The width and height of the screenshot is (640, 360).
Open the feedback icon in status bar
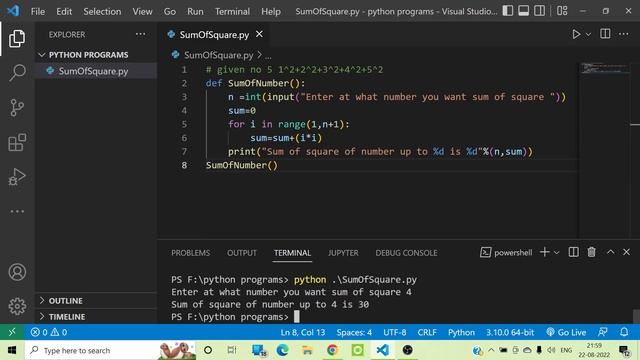click(x=603, y=332)
